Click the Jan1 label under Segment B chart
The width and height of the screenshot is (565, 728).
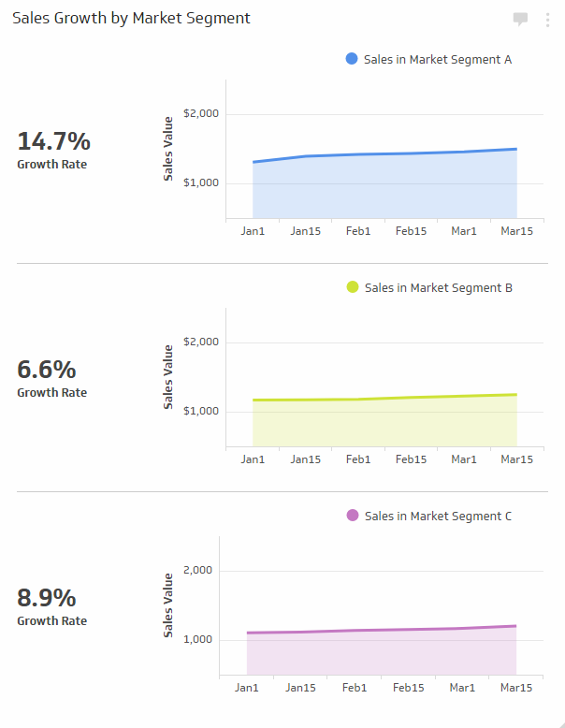pyautogui.click(x=253, y=459)
